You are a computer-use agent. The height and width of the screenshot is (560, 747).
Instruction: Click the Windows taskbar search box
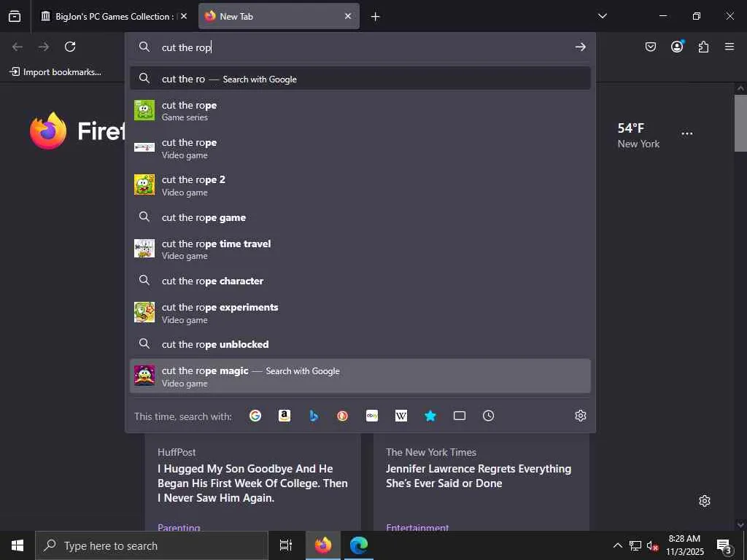tap(152, 545)
